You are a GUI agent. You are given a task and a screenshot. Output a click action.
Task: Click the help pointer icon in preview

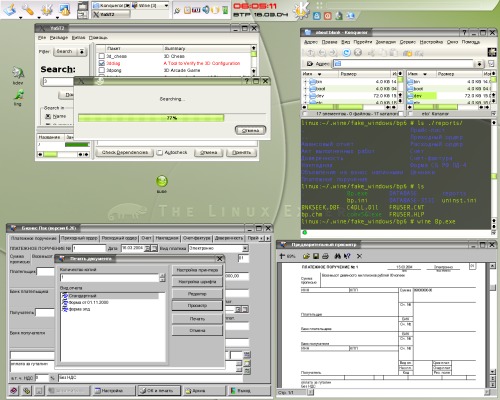coord(347,256)
